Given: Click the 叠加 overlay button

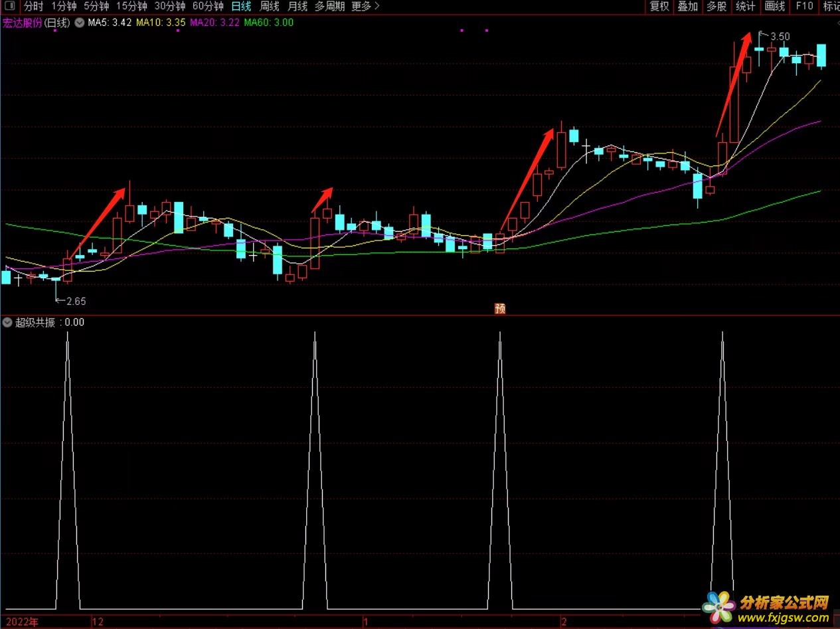Looking at the screenshot, I should click(x=688, y=6).
